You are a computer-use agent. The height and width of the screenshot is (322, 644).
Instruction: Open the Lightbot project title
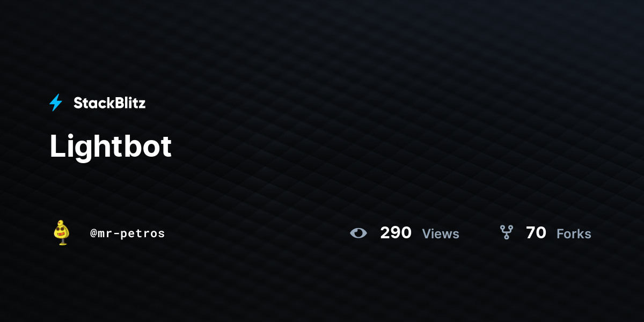111,146
